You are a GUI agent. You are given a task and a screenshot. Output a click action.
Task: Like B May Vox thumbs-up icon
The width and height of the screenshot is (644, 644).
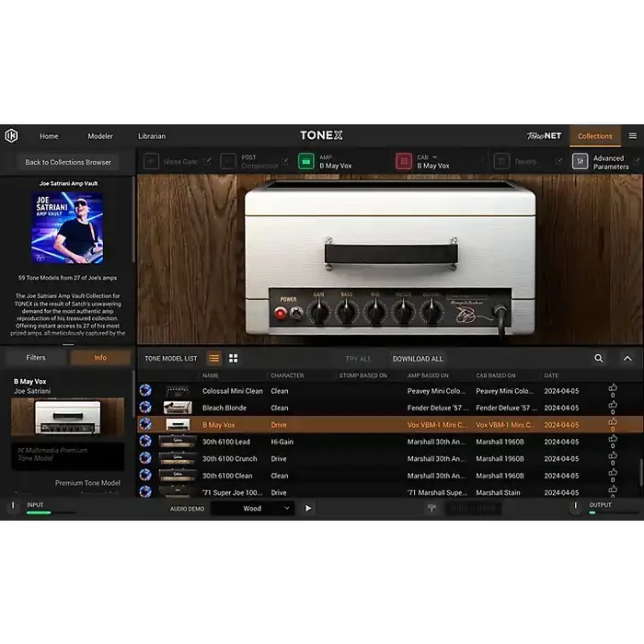tap(613, 421)
